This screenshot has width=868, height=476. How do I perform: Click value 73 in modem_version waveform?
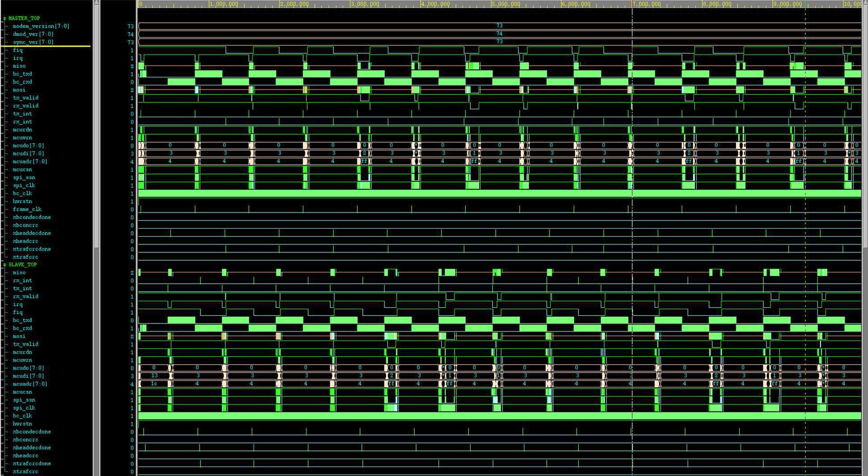[499, 26]
